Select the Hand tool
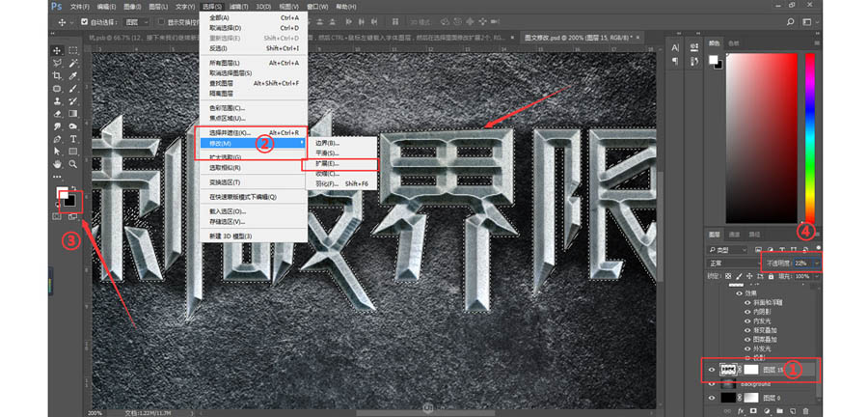 pos(57,164)
